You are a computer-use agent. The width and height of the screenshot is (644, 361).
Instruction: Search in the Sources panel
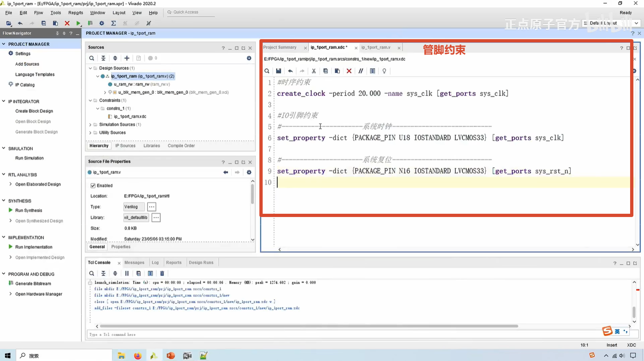92,58
